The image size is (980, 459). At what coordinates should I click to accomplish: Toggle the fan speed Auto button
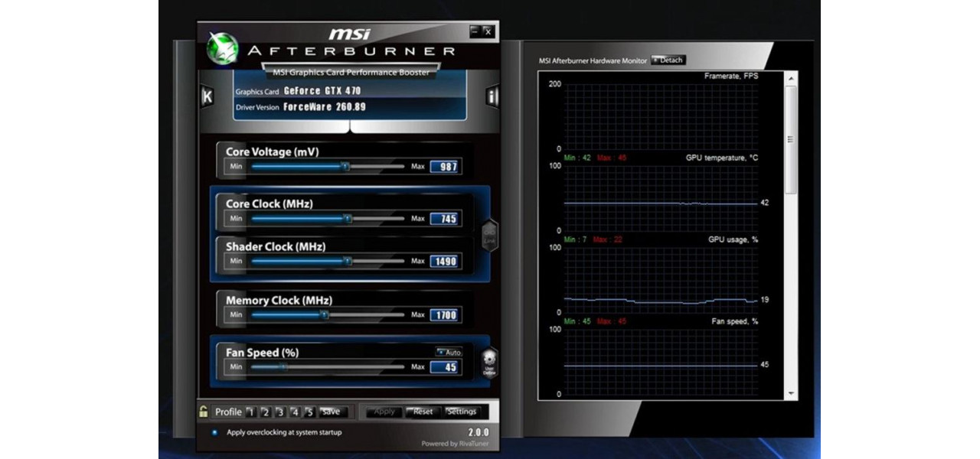pos(449,352)
